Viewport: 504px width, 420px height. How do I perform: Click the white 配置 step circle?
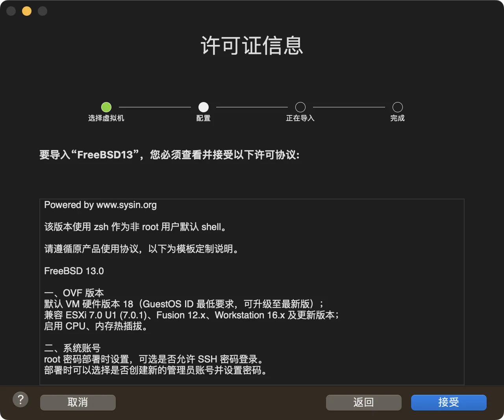pyautogui.click(x=203, y=107)
